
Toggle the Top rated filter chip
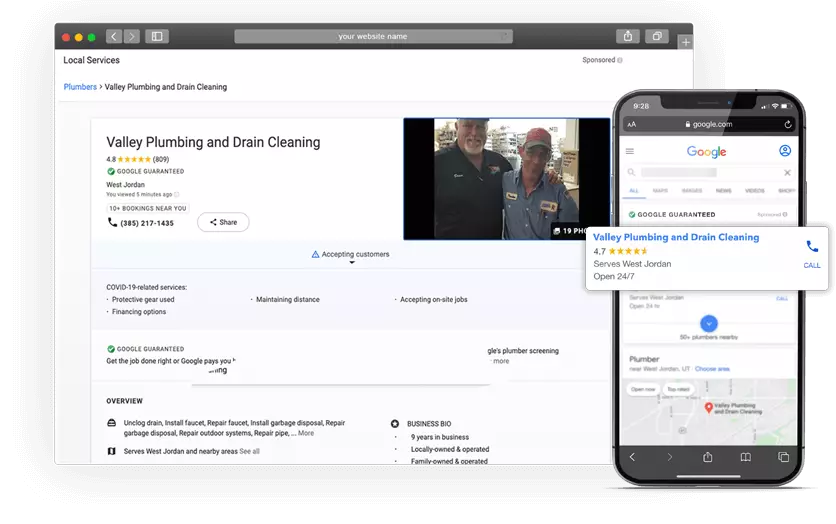[x=679, y=388]
